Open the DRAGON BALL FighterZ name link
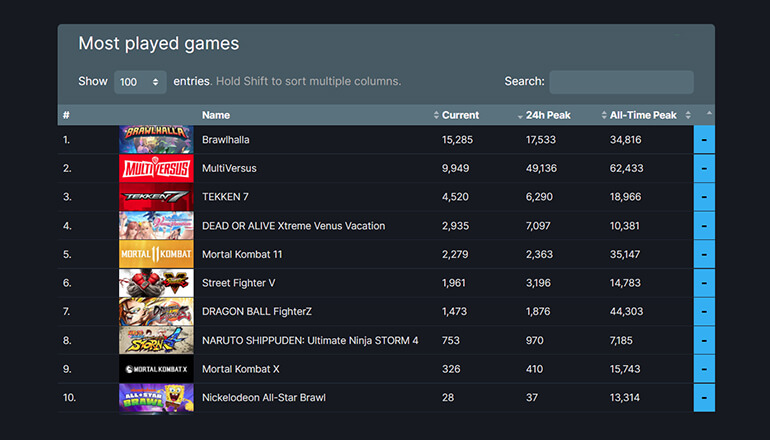 (256, 312)
